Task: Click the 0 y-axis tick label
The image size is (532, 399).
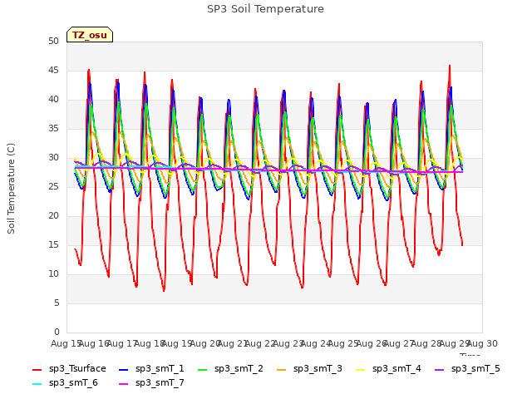Action: 57,332
